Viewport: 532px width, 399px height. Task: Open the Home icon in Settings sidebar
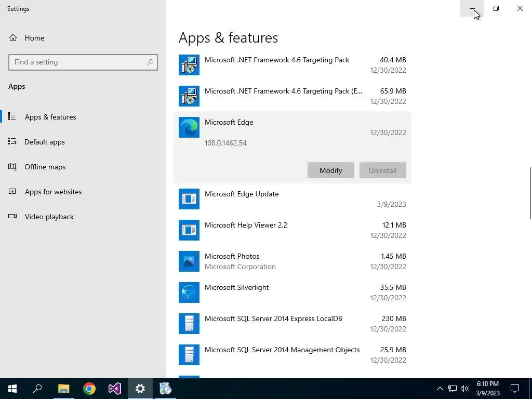[13, 37]
